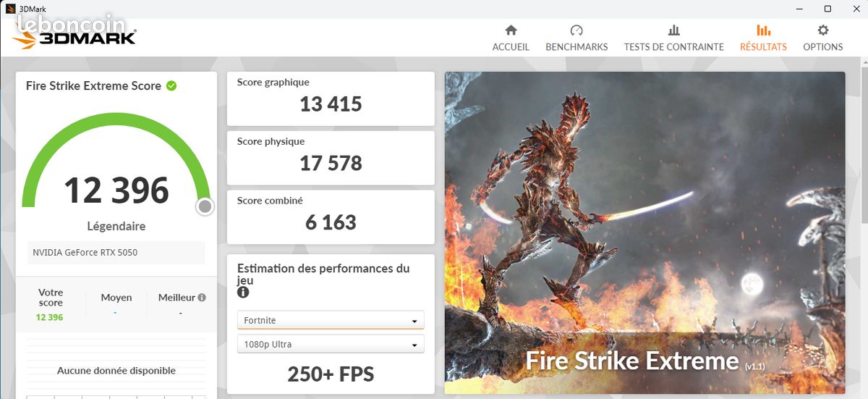Click the green validated score checkmark
This screenshot has width=868, height=399.
pos(171,85)
